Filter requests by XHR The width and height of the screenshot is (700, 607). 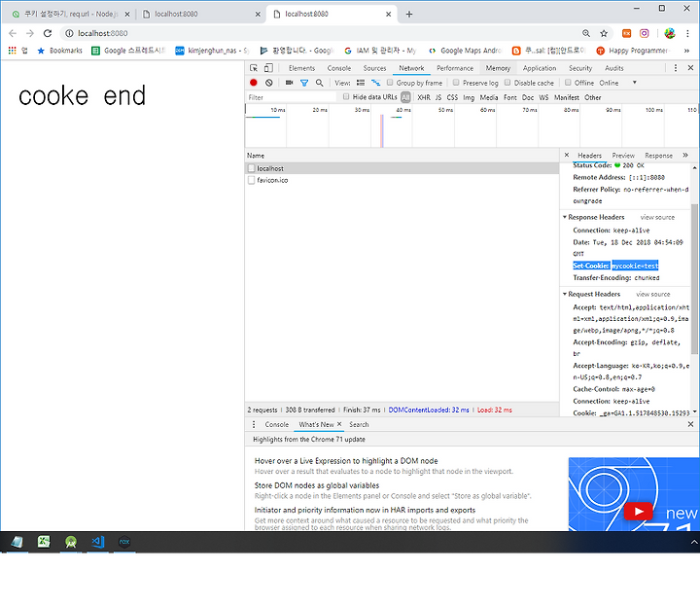click(x=424, y=97)
